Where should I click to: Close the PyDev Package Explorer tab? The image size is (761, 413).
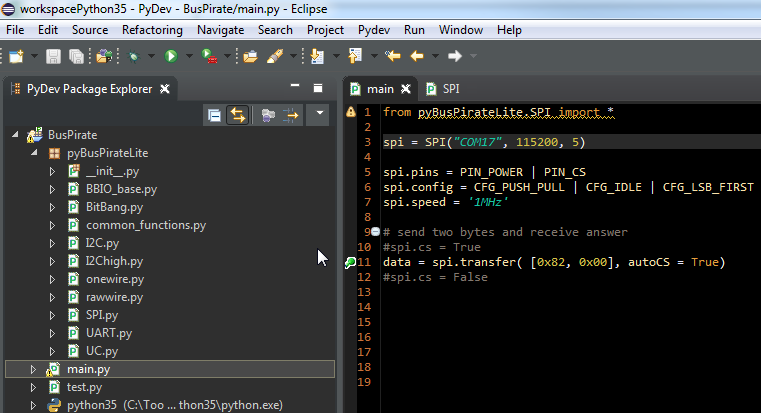pos(165,89)
